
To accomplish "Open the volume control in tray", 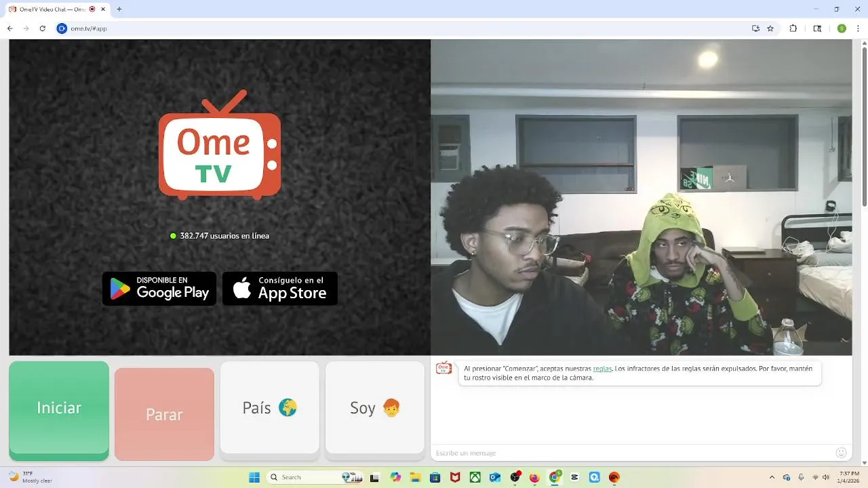I will click(826, 477).
